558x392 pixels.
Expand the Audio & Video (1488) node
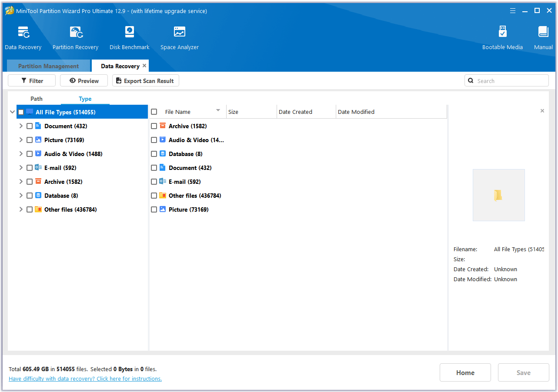(x=21, y=154)
